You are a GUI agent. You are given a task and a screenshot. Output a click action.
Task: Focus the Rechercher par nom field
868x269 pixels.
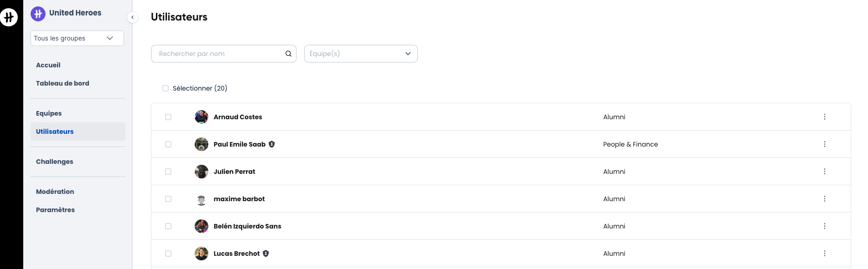[223, 54]
